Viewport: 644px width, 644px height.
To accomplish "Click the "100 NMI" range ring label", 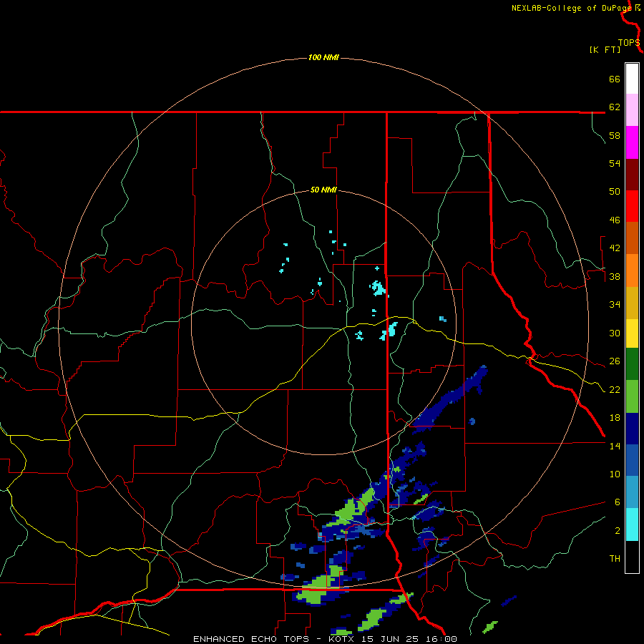I will coord(323,57).
